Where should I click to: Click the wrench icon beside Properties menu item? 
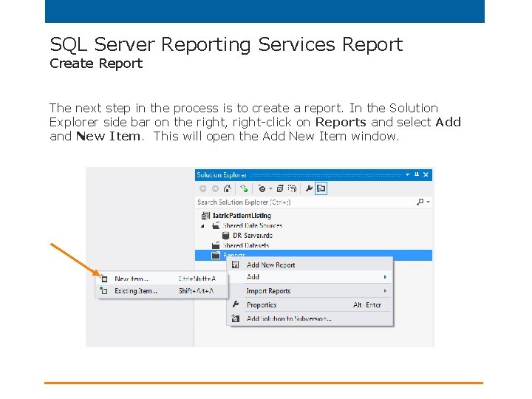(x=236, y=304)
